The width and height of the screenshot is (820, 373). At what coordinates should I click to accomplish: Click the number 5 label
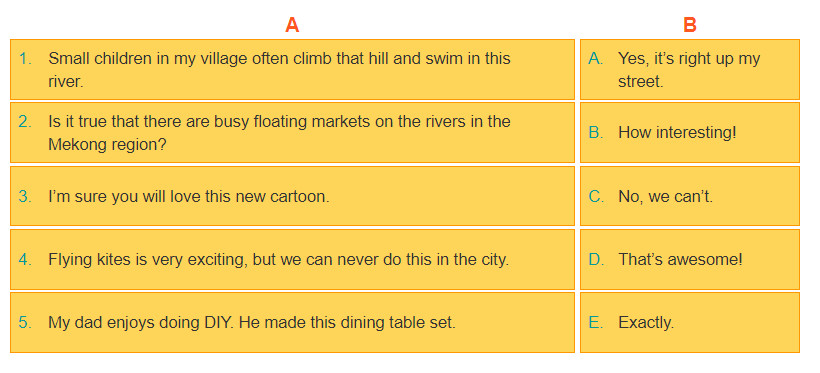25,323
